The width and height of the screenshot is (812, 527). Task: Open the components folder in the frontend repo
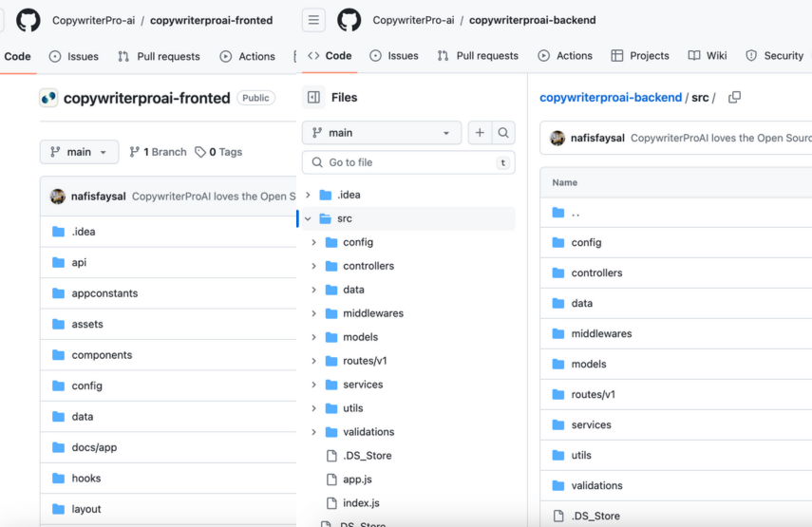point(102,355)
